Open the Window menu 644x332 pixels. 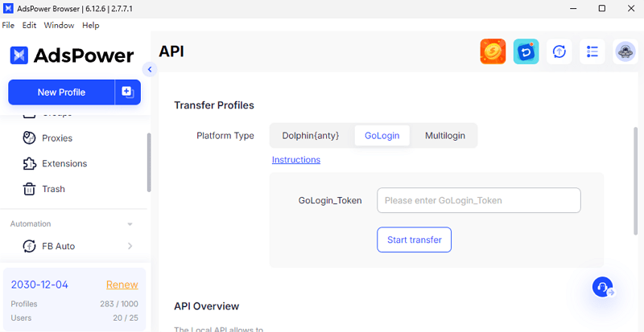59,26
